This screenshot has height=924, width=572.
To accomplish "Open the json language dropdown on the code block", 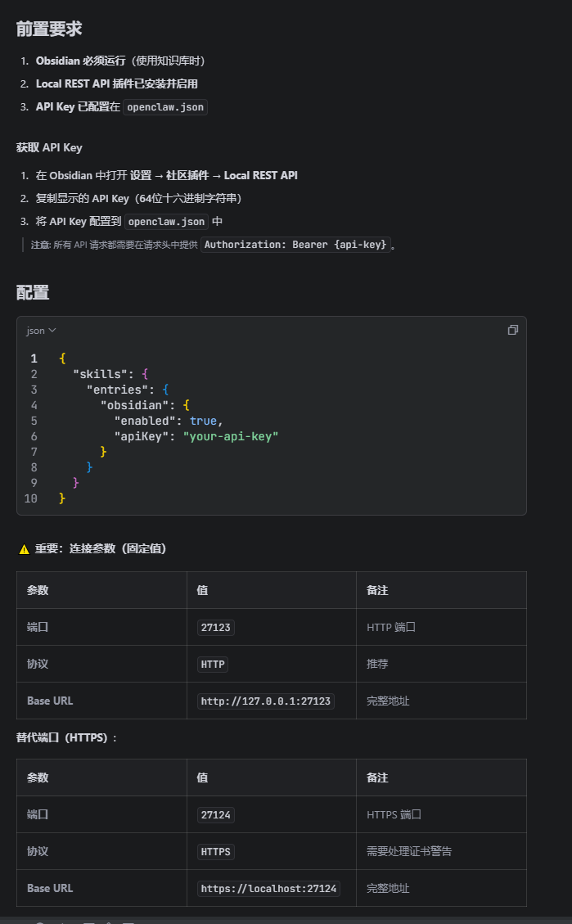I will click(x=41, y=331).
